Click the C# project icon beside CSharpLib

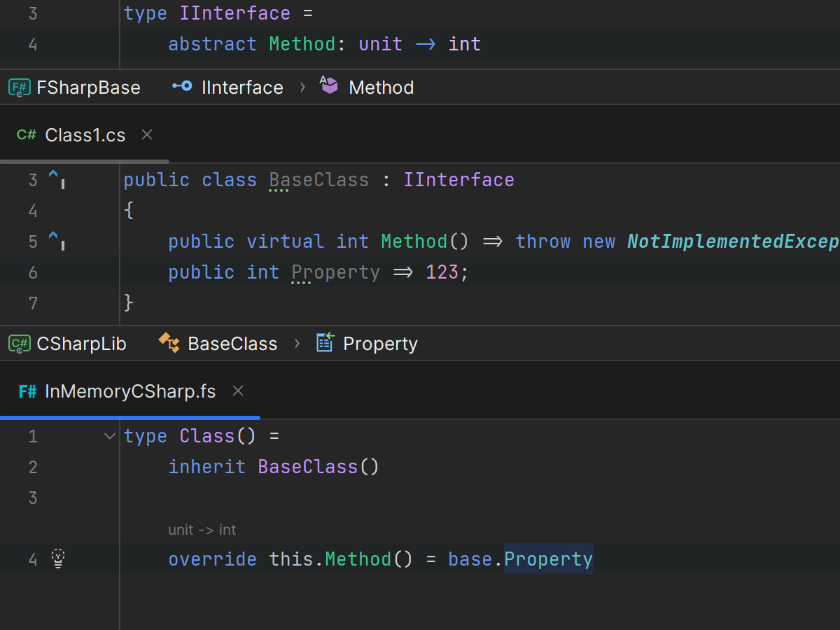click(19, 344)
